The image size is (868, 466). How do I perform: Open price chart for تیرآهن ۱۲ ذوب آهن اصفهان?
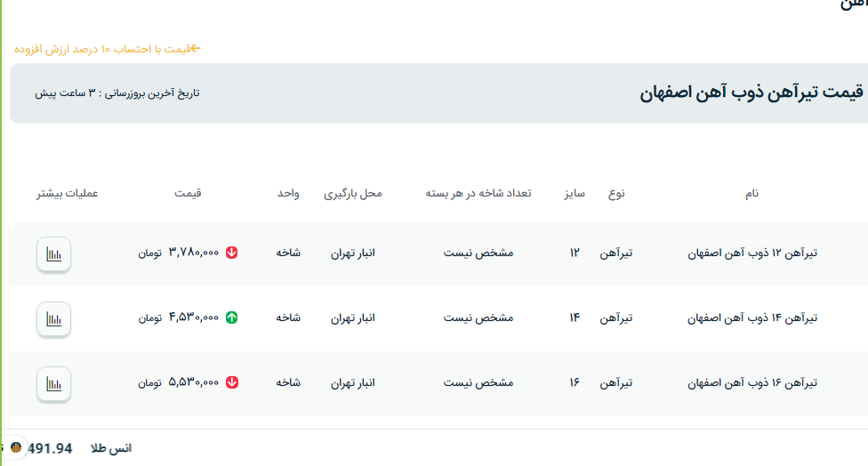coord(53,254)
